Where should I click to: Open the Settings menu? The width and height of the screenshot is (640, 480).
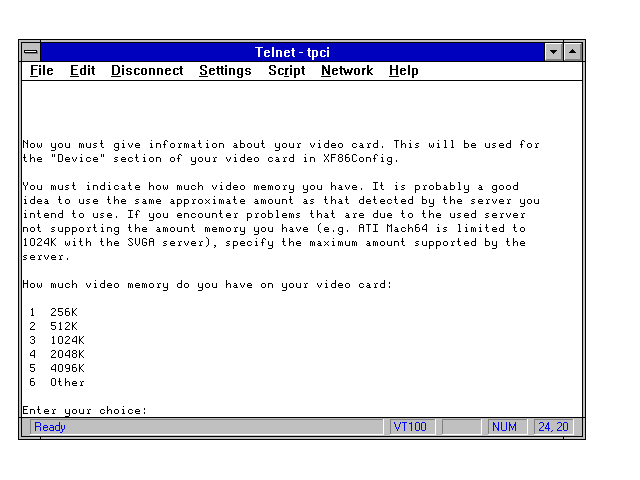click(225, 71)
